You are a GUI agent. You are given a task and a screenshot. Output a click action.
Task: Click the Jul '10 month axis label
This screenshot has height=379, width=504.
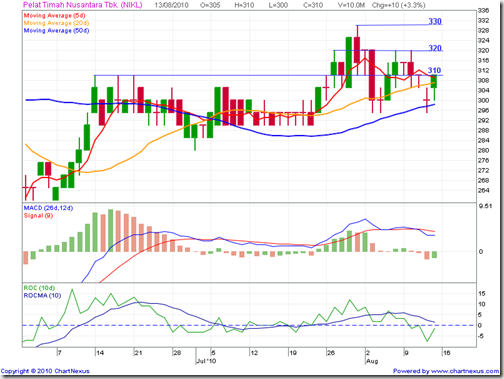pos(206,361)
